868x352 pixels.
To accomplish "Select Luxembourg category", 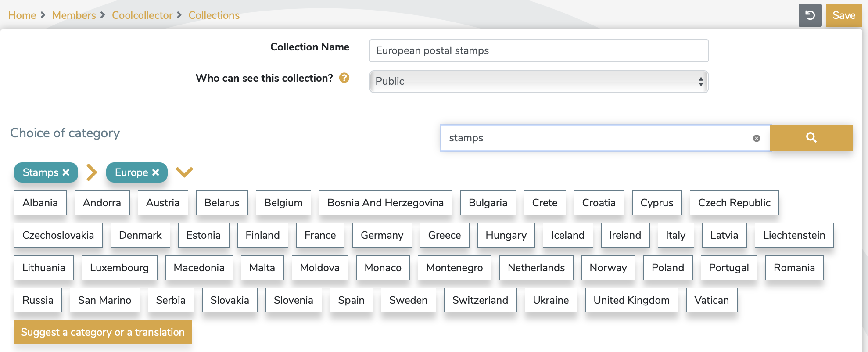I will tap(119, 268).
